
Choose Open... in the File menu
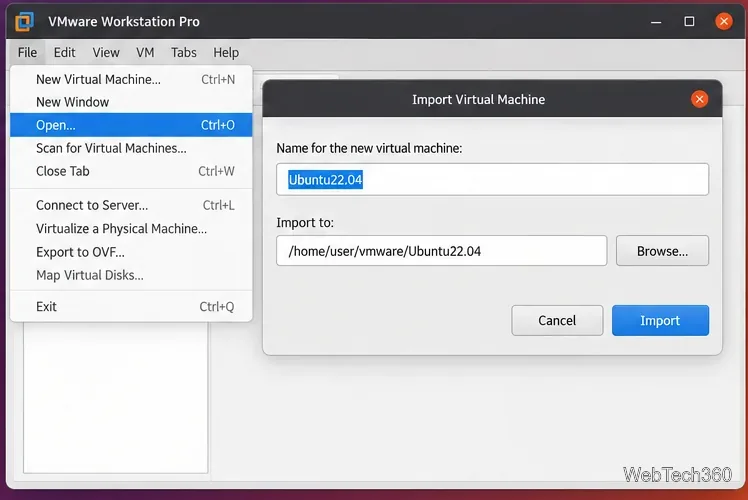(x=131, y=125)
